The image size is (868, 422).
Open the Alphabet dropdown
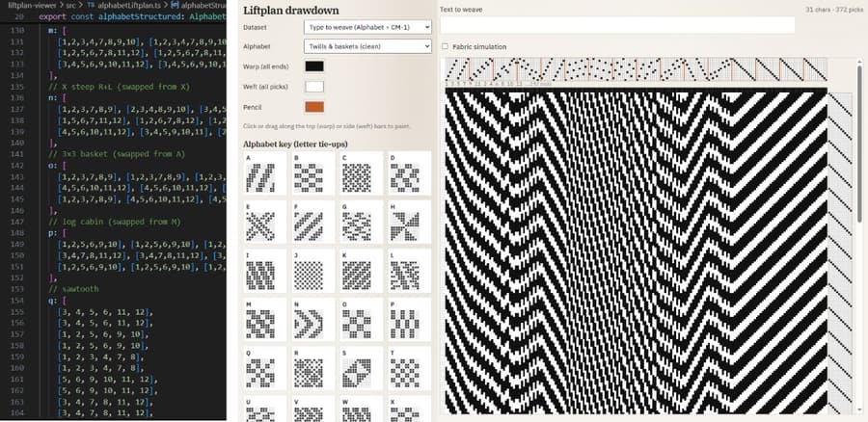[x=367, y=46]
